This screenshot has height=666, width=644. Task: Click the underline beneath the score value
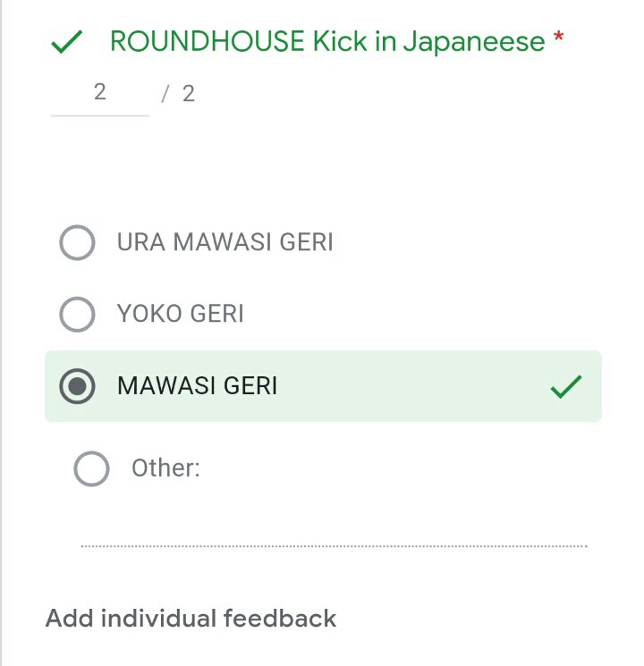tap(99, 114)
